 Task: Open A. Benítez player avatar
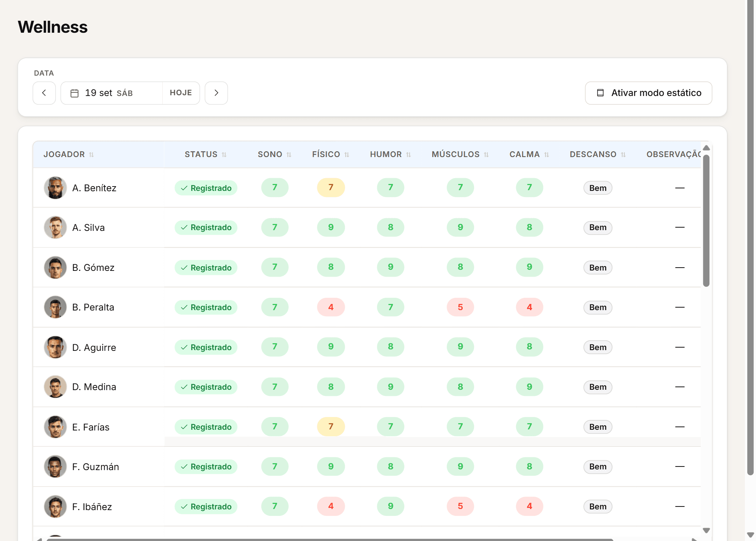[x=55, y=188]
